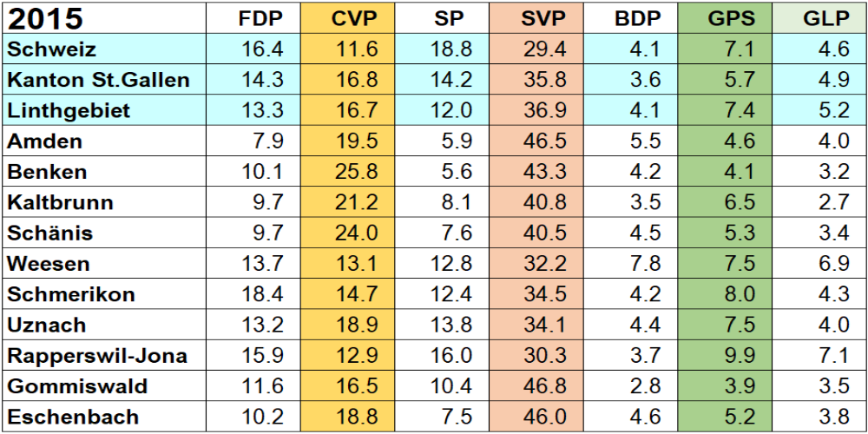This screenshot has width=868, height=434.
Task: Select the FDP column header
Action: [260, 18]
